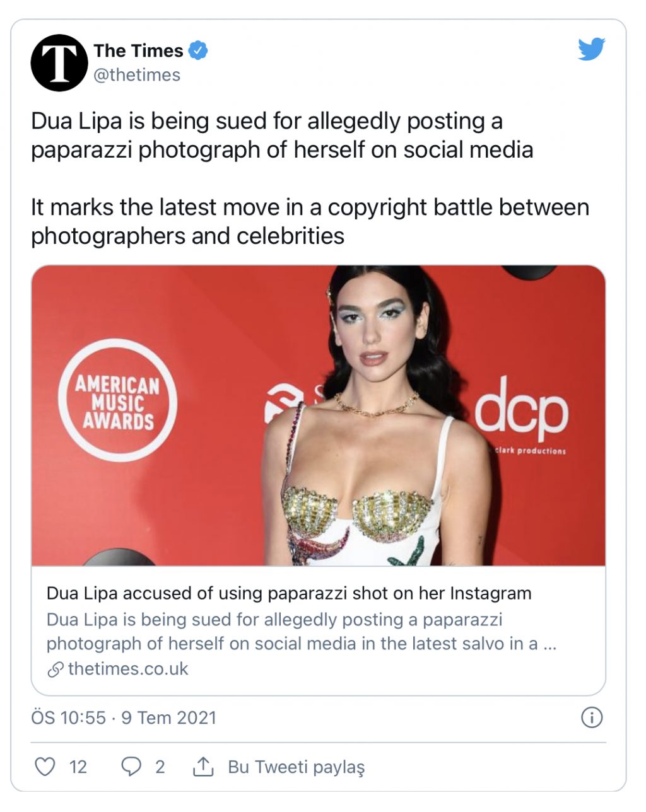646x812 pixels.
Task: Click the Dua Lipa article photo
Action: click(318, 415)
